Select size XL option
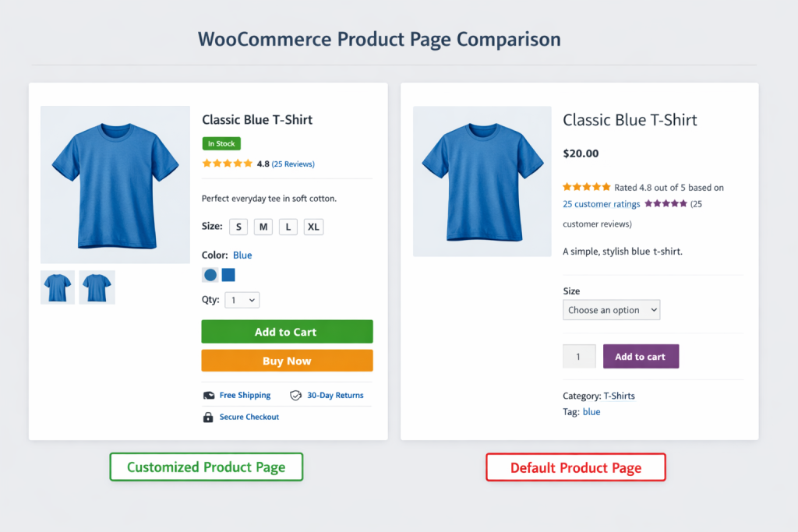798x532 pixels. tap(313, 227)
